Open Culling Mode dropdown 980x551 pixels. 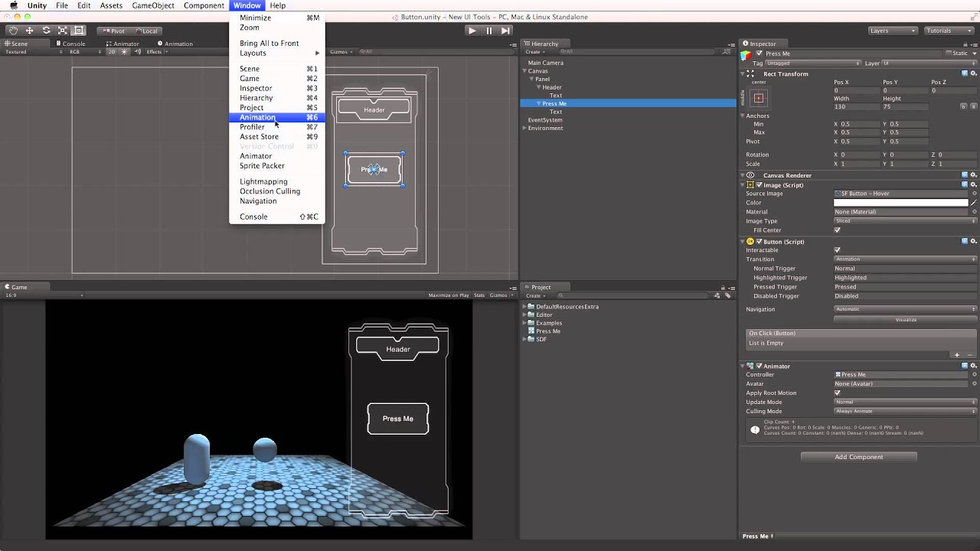point(906,412)
